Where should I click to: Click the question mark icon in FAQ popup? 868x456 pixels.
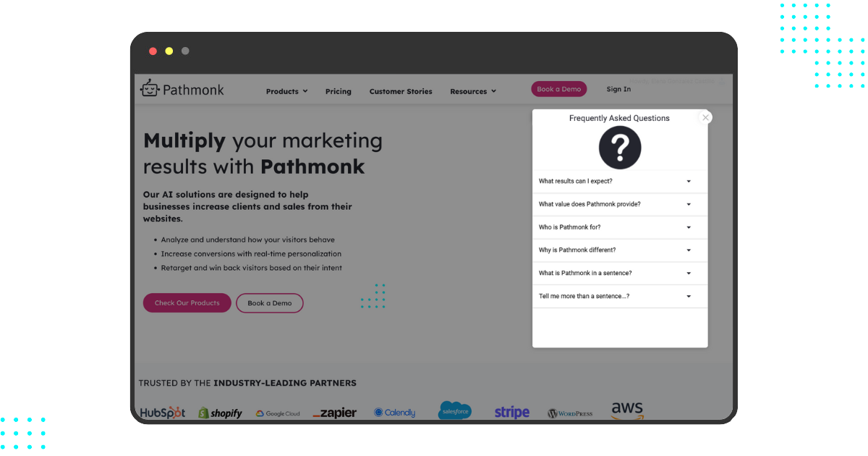tap(619, 148)
